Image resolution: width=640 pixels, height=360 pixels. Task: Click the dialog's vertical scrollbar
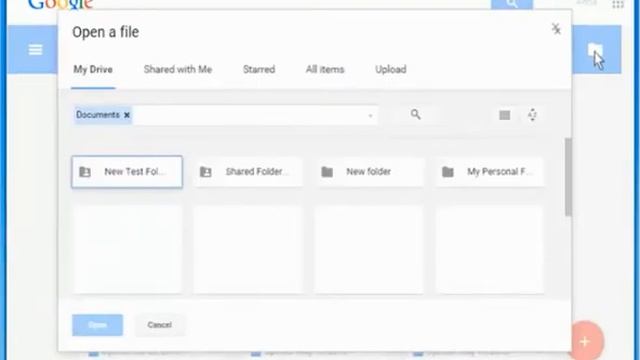(568, 177)
